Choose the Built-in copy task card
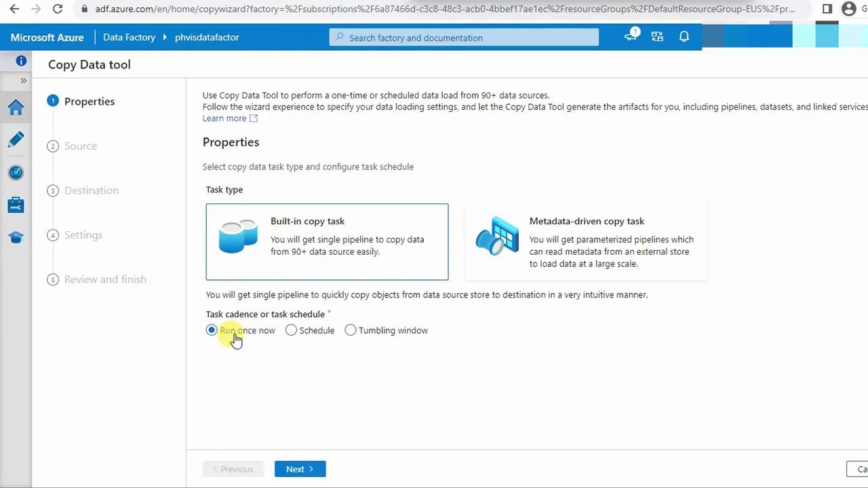This screenshot has height=488, width=868. (327, 242)
